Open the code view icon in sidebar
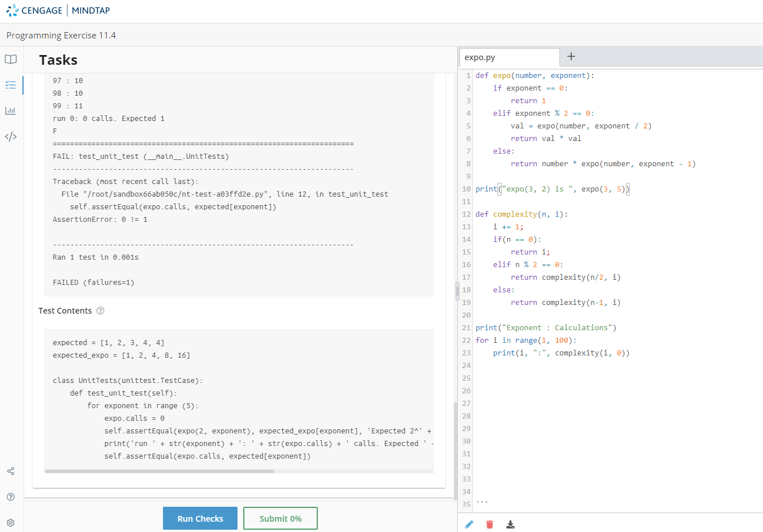763x532 pixels. (x=10, y=136)
